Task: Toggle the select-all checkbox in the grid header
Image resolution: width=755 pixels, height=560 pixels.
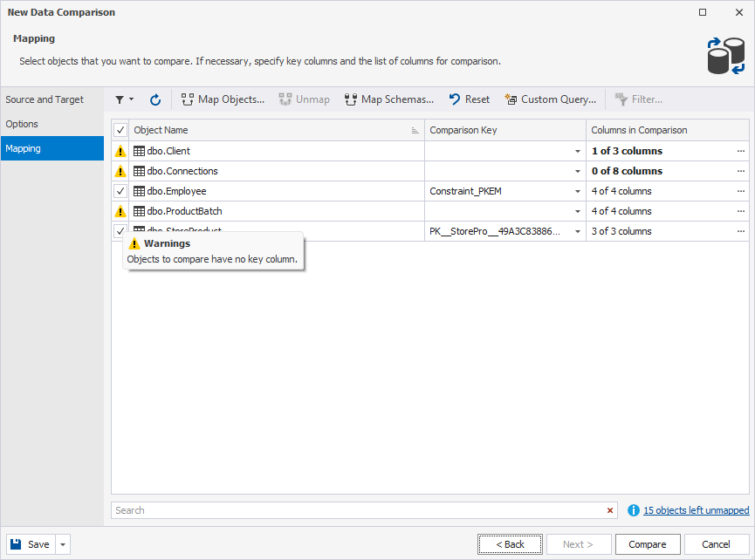Action: point(120,129)
